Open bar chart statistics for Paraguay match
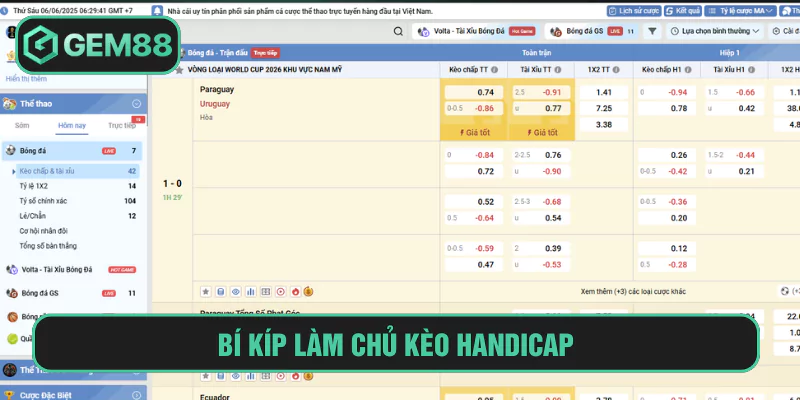This screenshot has height=400, width=800. tap(251, 292)
